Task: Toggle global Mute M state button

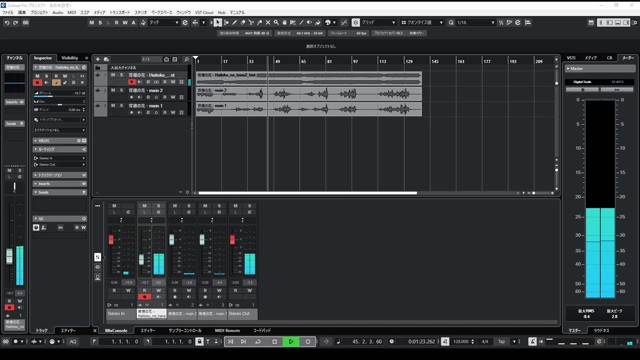Action: click(x=91, y=23)
